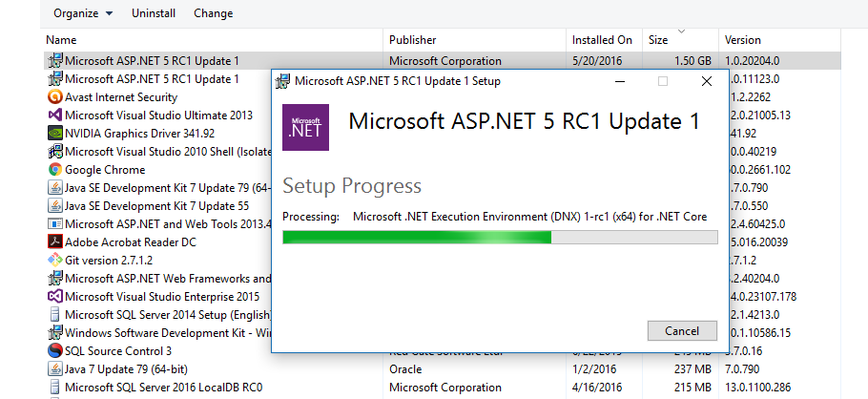
Task: Click the Avast Internet Security icon
Action: pyautogui.click(x=55, y=97)
